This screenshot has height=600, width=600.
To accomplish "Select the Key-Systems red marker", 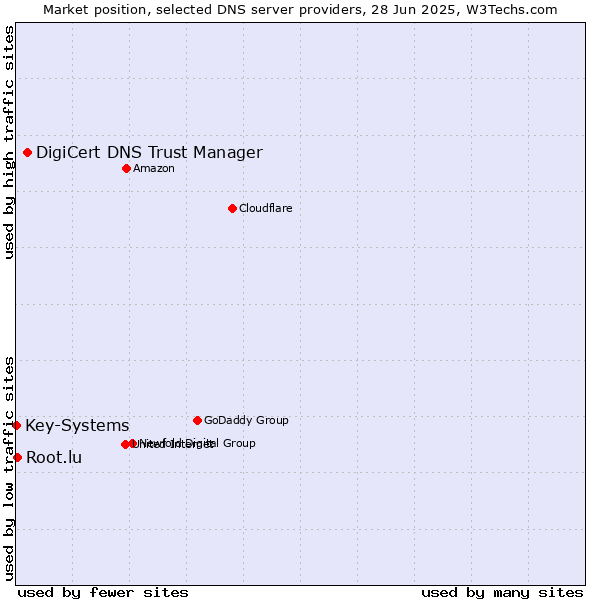I will [x=17, y=426].
